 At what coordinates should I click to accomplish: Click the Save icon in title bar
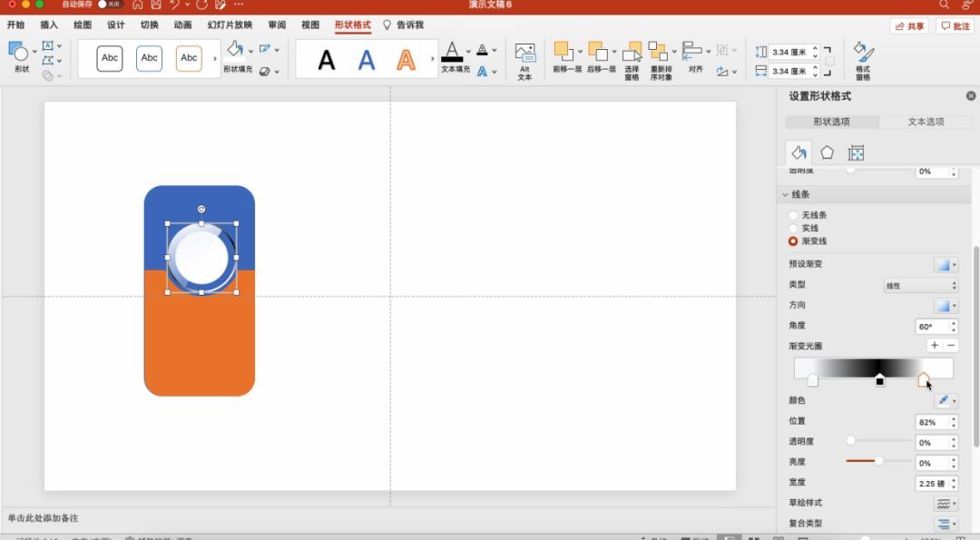coord(156,5)
